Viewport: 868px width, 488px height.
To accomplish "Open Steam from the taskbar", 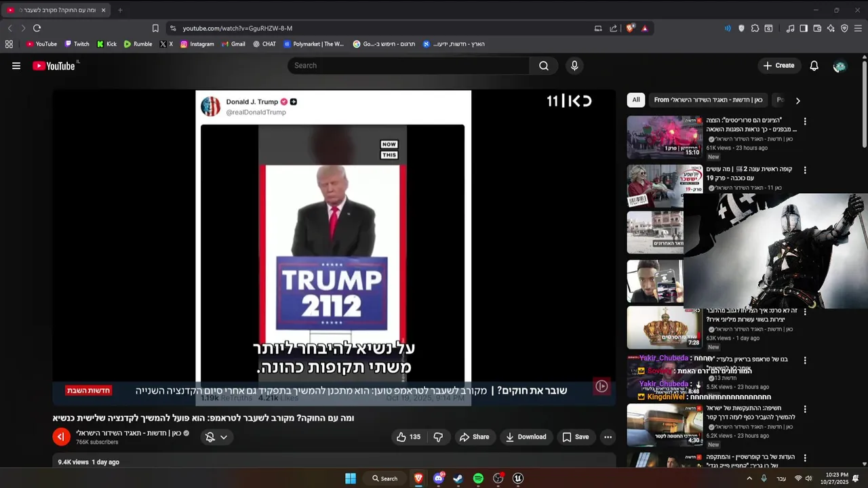I will point(458,479).
